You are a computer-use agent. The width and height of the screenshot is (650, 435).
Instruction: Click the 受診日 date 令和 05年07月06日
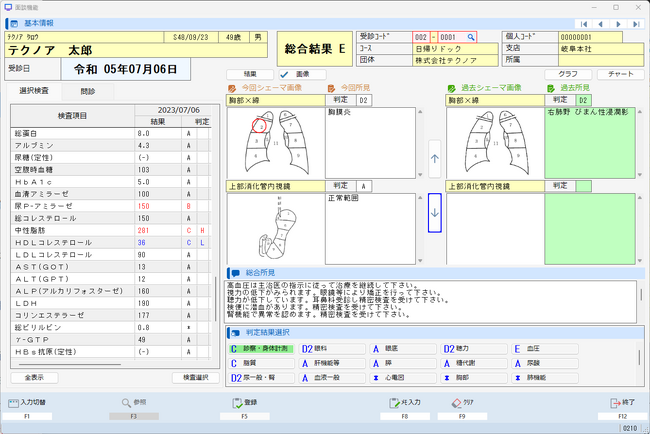click(126, 69)
